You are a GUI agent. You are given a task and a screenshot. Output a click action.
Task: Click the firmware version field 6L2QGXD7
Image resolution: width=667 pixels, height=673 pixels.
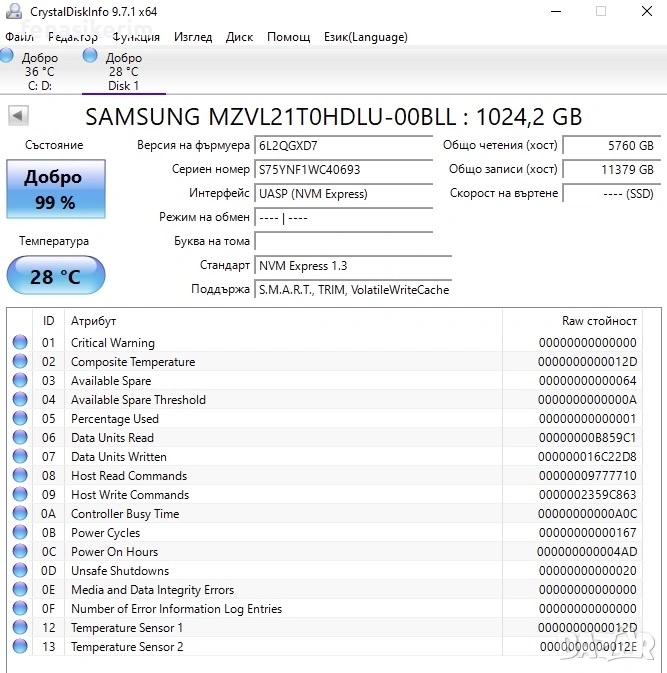coord(343,146)
